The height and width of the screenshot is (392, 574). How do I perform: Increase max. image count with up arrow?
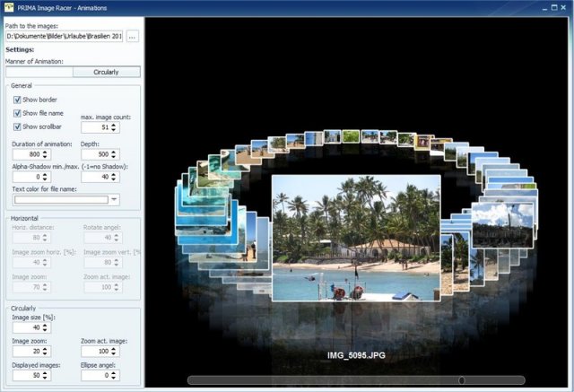point(114,125)
